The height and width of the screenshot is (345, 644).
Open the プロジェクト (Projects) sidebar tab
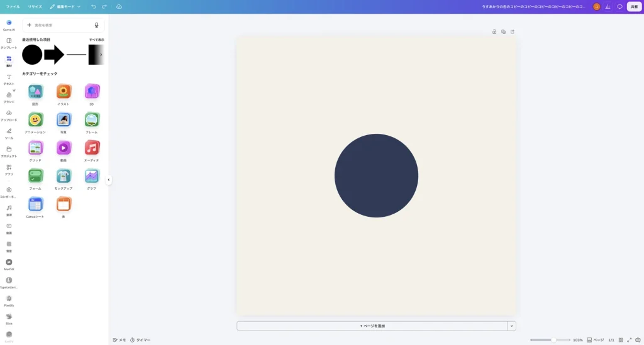(x=9, y=151)
